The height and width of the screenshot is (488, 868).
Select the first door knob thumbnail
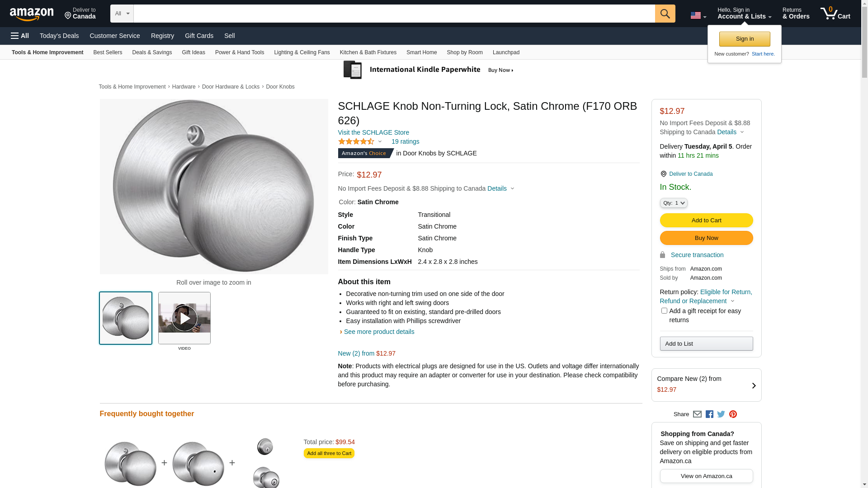pyautogui.click(x=126, y=318)
